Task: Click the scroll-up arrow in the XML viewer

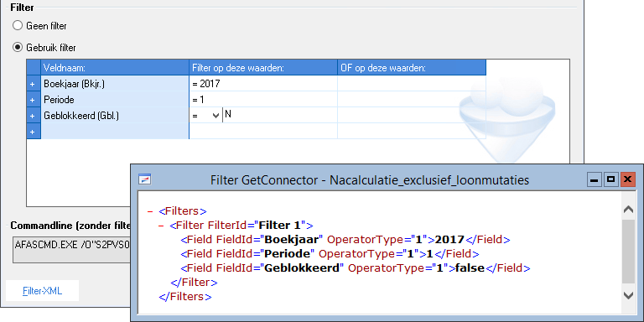Action: [628, 210]
